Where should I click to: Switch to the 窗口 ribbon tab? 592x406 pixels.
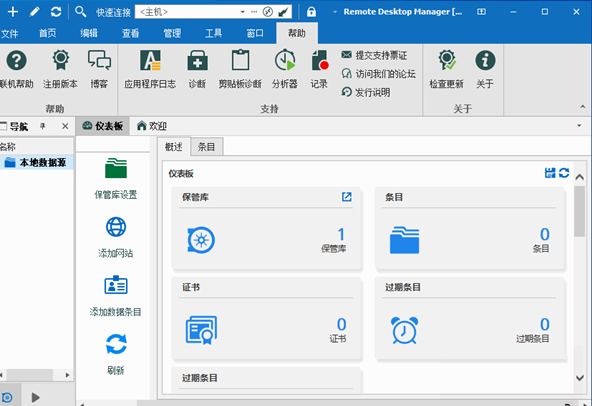(255, 33)
